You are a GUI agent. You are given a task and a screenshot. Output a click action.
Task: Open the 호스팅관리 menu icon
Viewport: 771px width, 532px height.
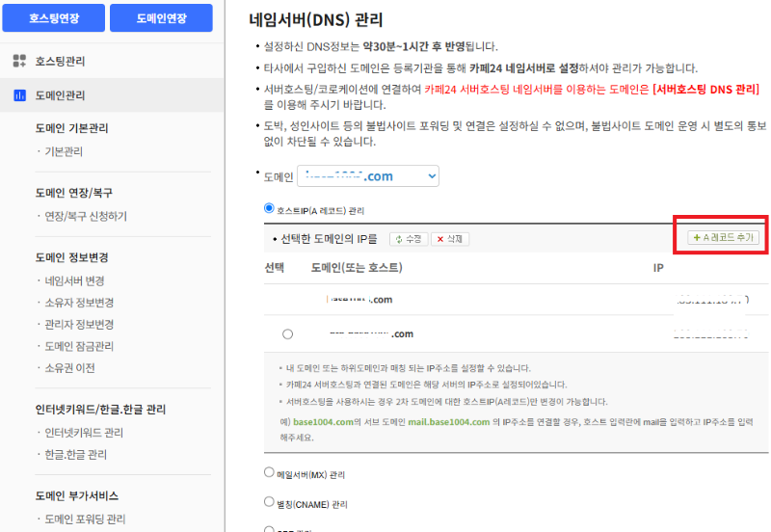click(19, 61)
